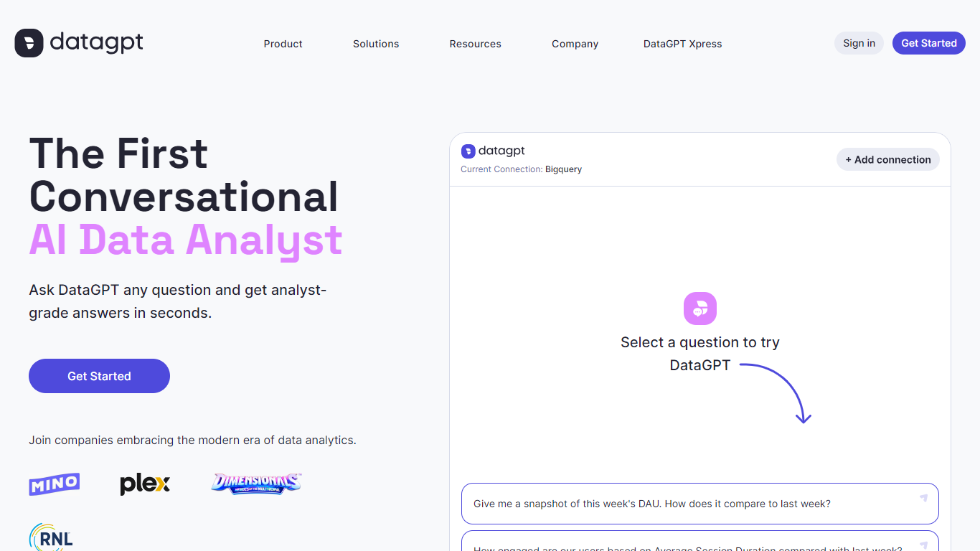Click send arrow icon on the DAU question
The height and width of the screenshot is (551, 980).
[x=923, y=498]
